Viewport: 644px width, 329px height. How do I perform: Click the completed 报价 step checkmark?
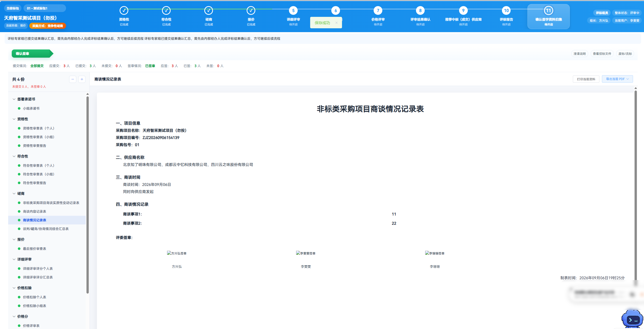[251, 10]
